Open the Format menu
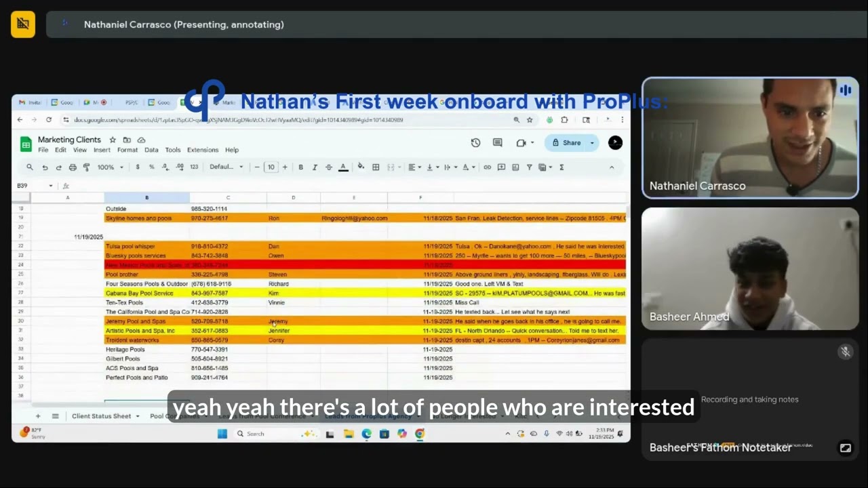This screenshot has width=868, height=488. click(x=127, y=150)
